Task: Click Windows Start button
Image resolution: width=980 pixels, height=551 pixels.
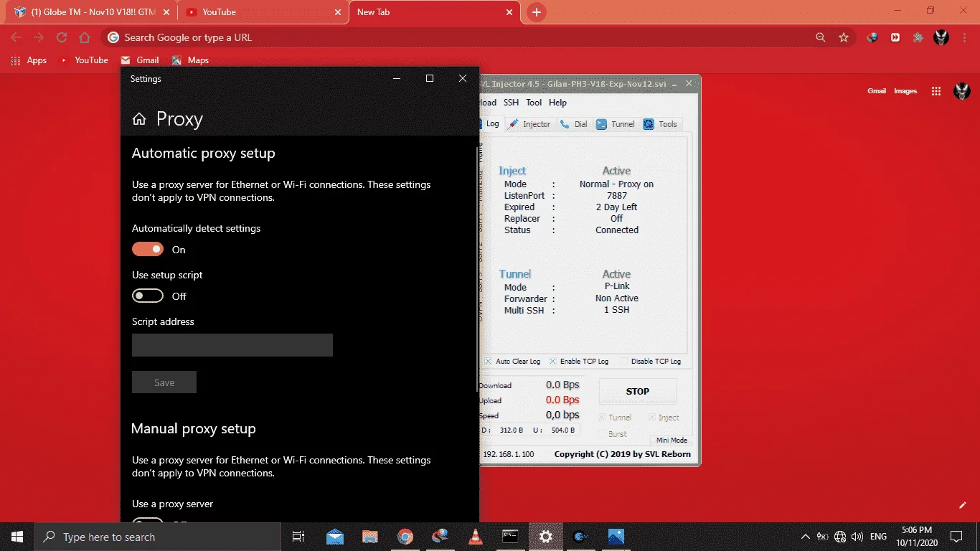Action: coord(17,537)
